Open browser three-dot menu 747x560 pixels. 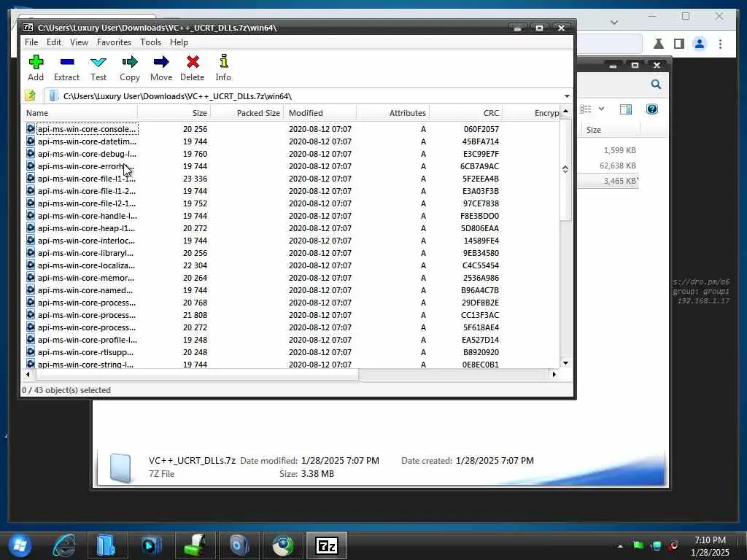720,44
